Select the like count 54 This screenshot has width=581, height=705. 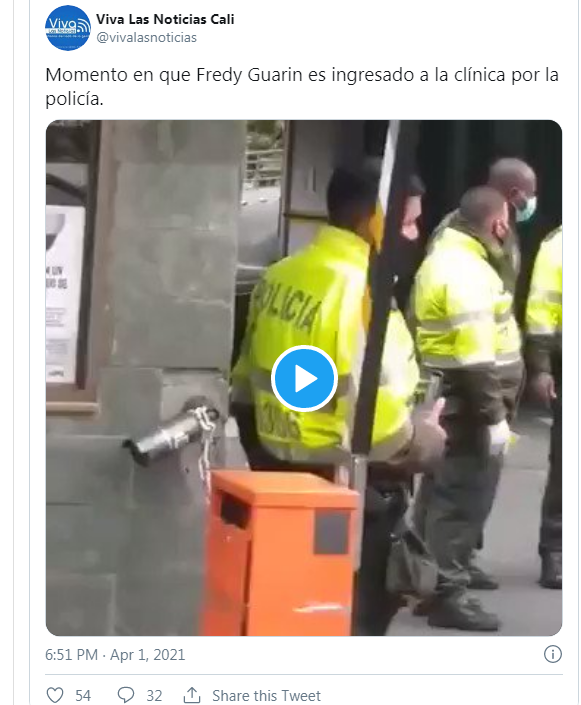tap(83, 696)
